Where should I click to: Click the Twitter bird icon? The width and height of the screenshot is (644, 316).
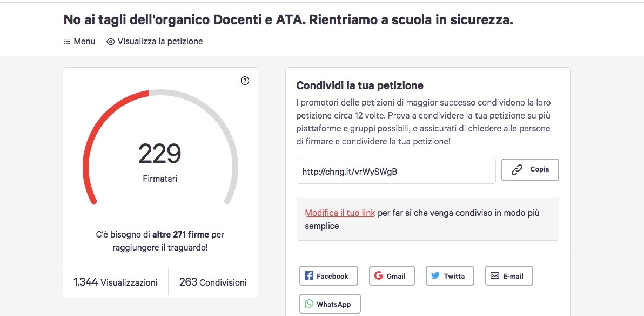[435, 275]
